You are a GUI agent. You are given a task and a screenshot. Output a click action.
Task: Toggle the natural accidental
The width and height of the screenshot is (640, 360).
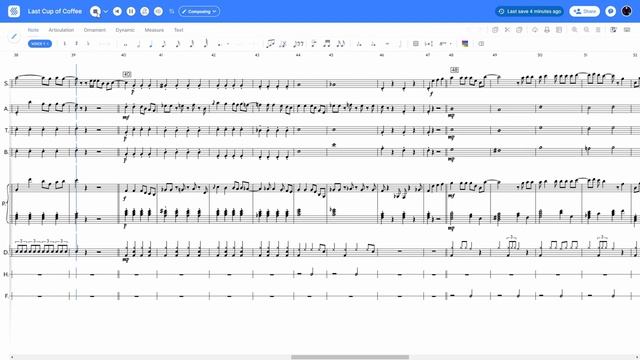pos(64,44)
